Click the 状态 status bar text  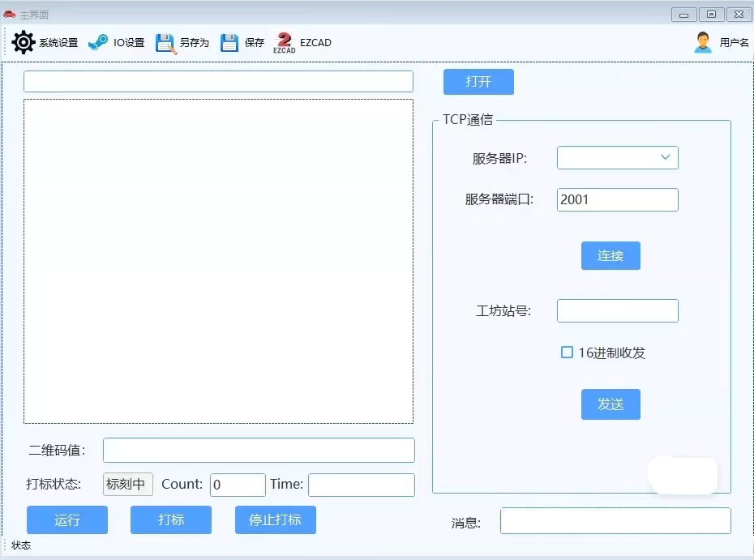click(21, 545)
